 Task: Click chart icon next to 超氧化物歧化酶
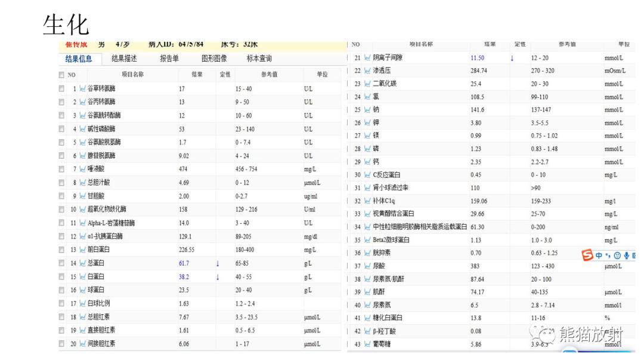coord(82,209)
